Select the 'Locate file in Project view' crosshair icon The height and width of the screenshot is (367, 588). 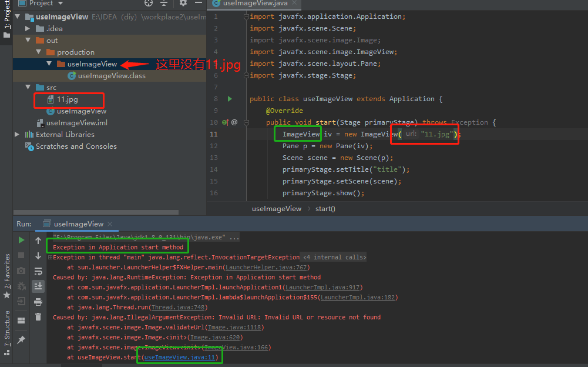tap(149, 3)
